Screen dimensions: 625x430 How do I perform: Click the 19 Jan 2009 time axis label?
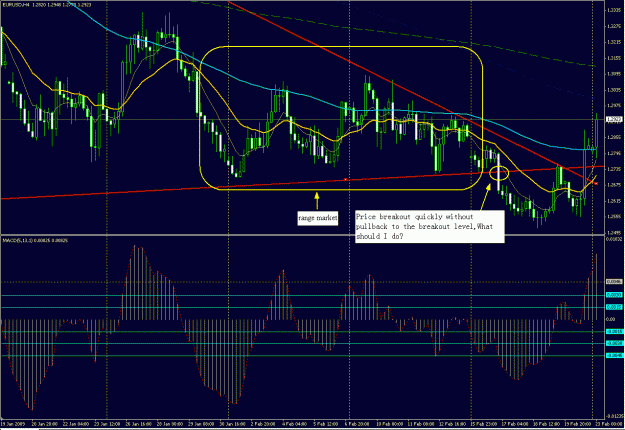point(14,424)
